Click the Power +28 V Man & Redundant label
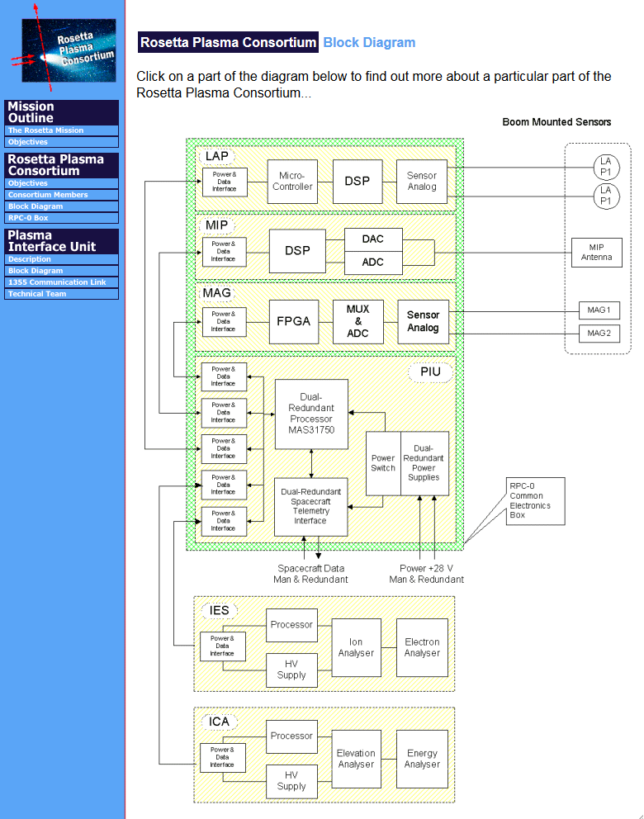The height and width of the screenshot is (819, 644). 426,574
